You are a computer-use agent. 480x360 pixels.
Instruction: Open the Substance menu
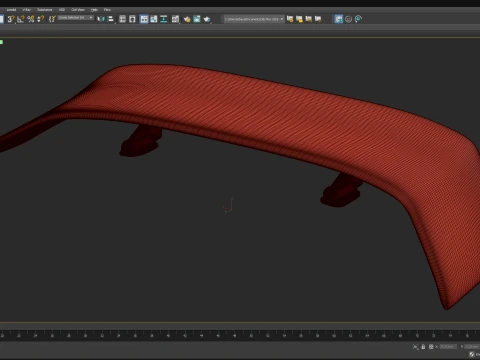click(45, 10)
